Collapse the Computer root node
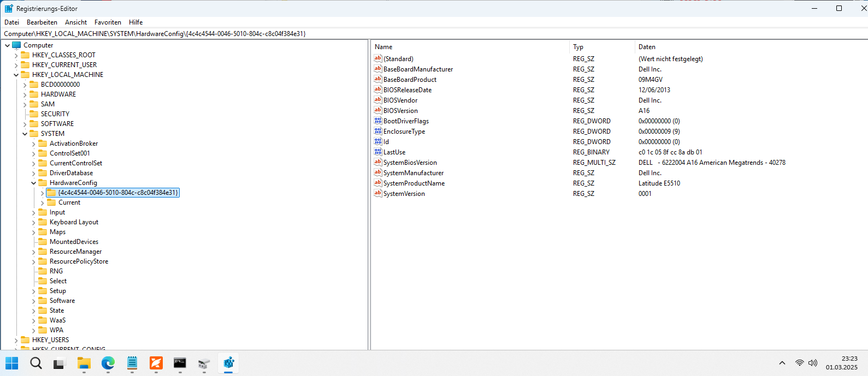Image resolution: width=868 pixels, height=376 pixels. click(7, 45)
